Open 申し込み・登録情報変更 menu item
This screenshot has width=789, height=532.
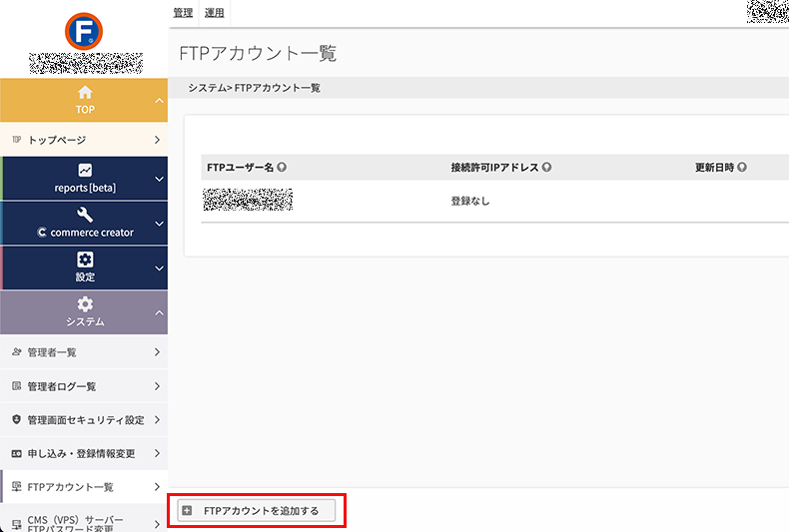click(84, 453)
